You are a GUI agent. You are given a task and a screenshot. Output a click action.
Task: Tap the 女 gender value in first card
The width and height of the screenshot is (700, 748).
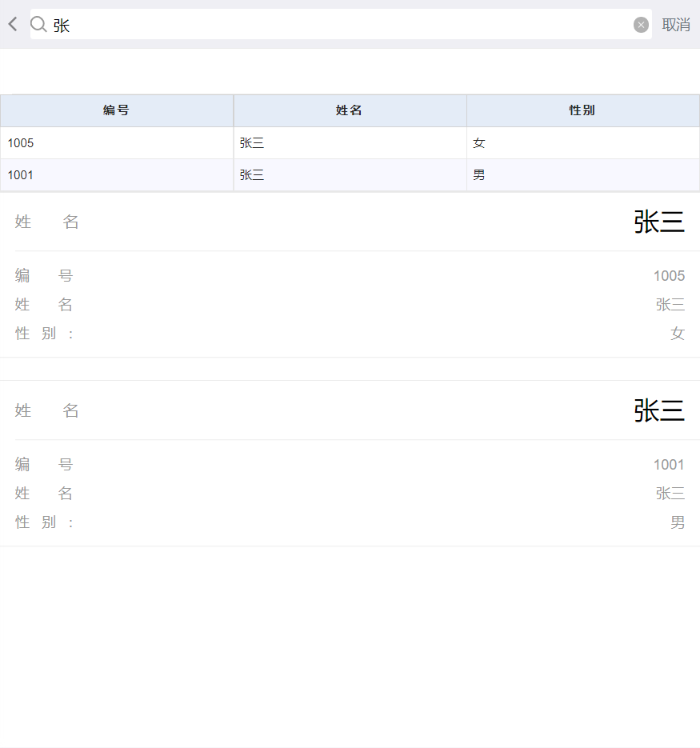click(x=677, y=334)
